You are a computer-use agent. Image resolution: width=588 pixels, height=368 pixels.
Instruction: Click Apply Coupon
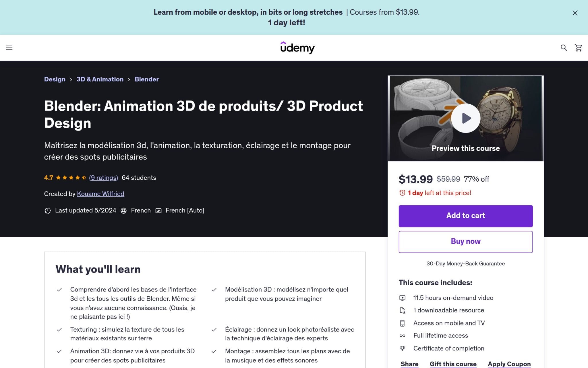tap(509, 364)
